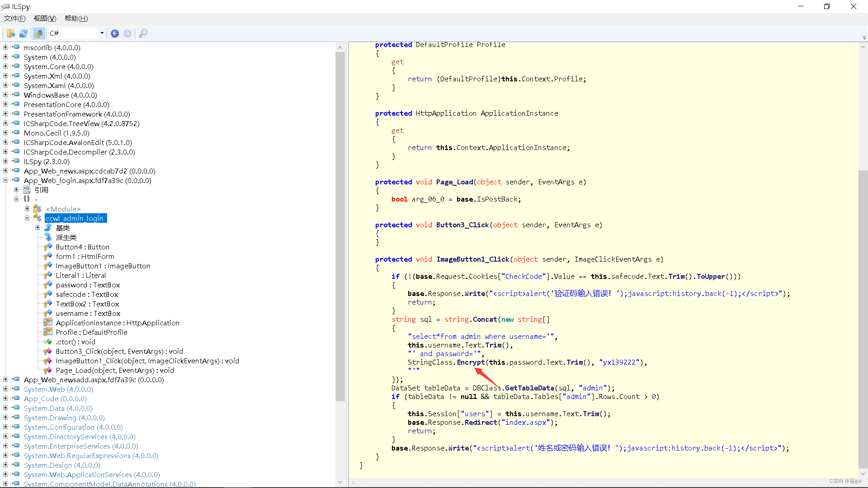Click the Page_Load method icon
This screenshot has width=868, height=488.
pos(48,370)
